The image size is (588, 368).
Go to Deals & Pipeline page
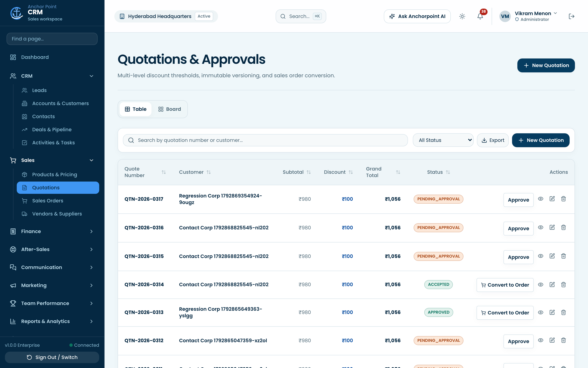click(x=58, y=129)
